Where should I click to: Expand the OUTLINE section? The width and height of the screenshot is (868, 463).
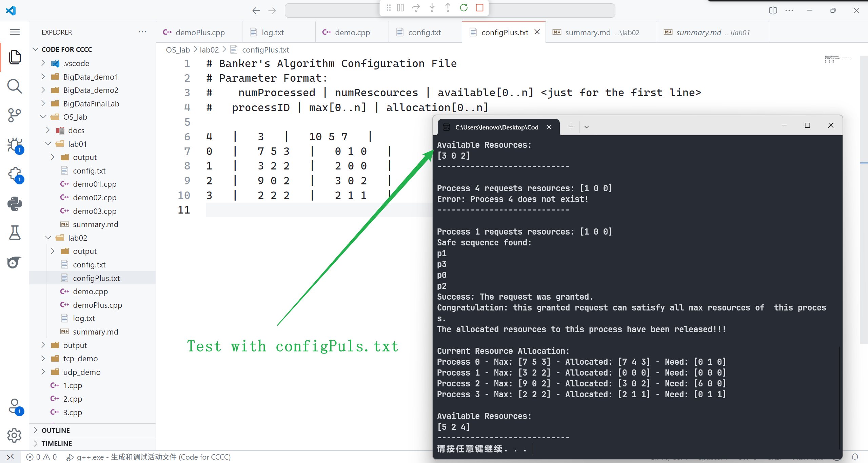tap(56, 430)
